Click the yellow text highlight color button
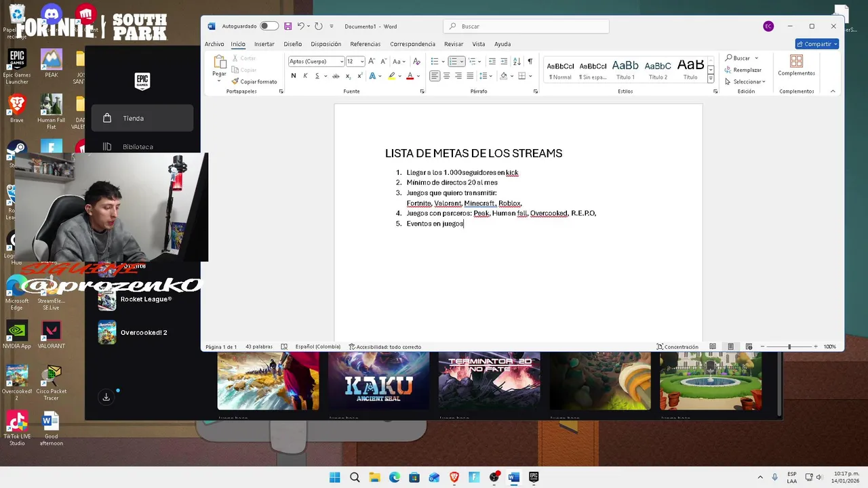 click(391, 76)
